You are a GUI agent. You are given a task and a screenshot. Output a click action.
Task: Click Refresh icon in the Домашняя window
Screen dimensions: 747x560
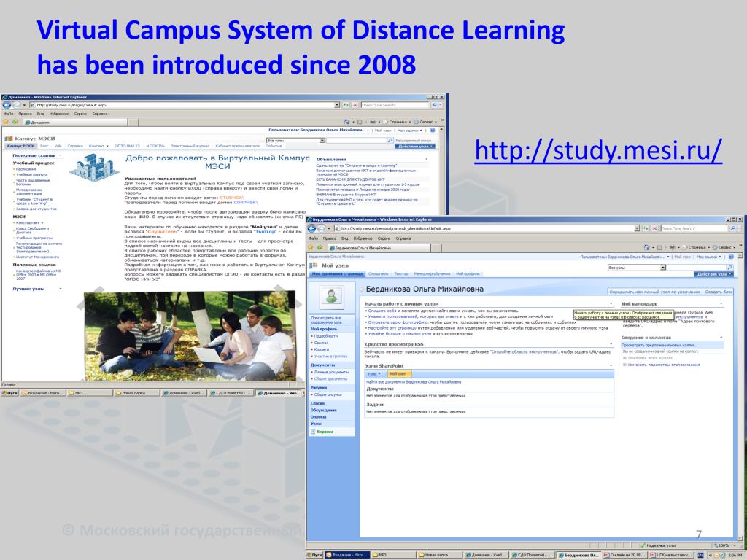pos(347,105)
